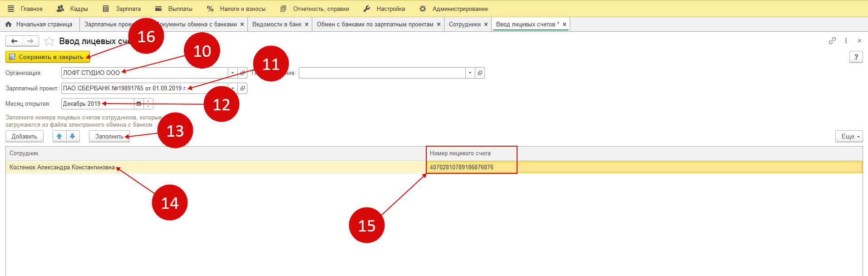Click the forward navigation arrow

tap(30, 41)
